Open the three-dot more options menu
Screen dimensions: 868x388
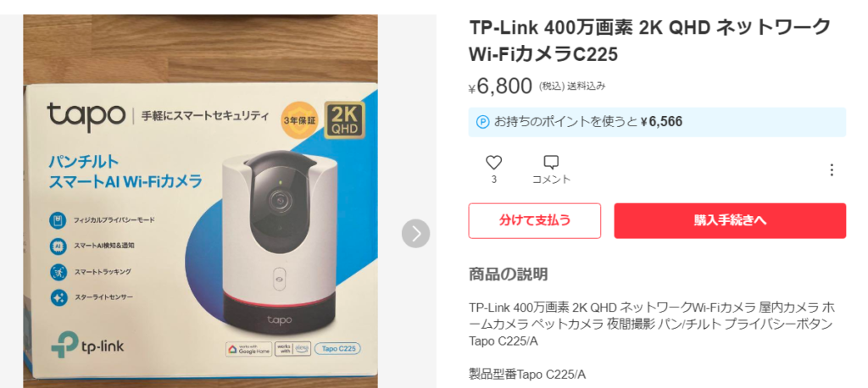tap(831, 170)
